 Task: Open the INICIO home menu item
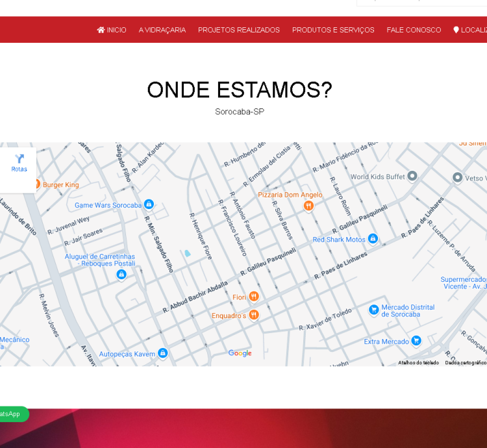pos(112,30)
